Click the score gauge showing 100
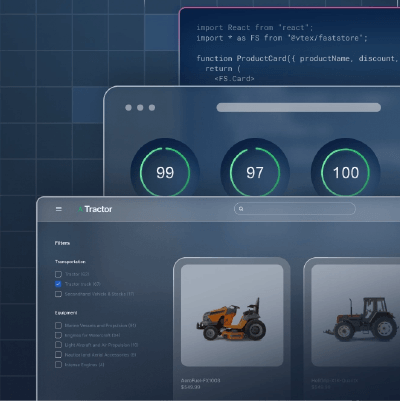This screenshot has width=400, height=401. pos(345,172)
